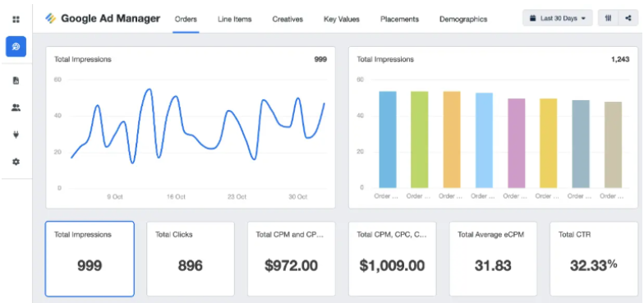Click the Google Ad Manager title

tap(110, 18)
